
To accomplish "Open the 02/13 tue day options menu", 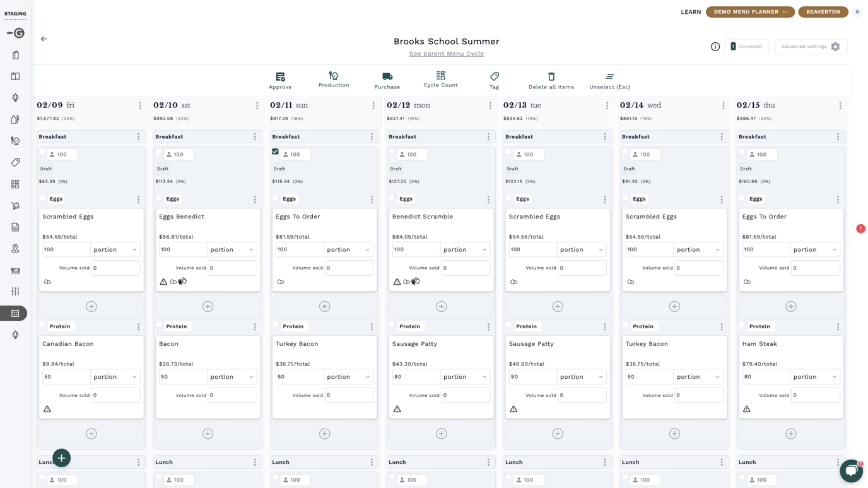I will pyautogui.click(x=607, y=105).
